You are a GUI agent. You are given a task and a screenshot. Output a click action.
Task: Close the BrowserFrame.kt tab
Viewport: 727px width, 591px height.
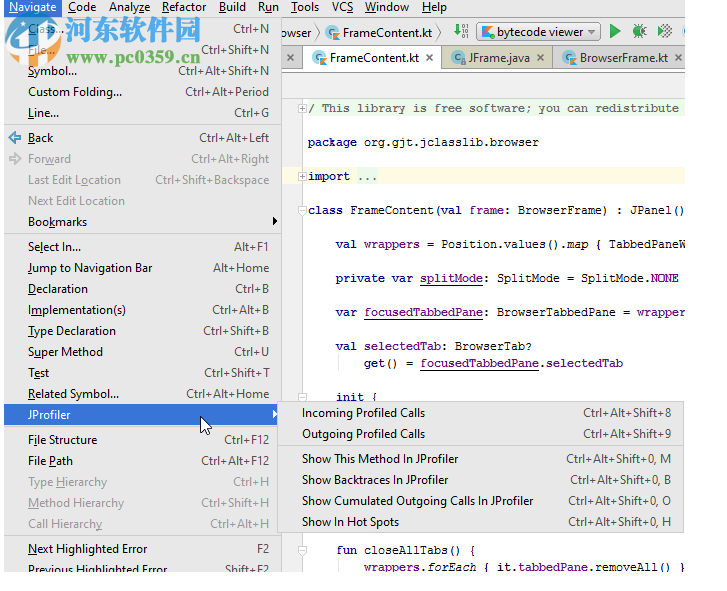coord(678,57)
